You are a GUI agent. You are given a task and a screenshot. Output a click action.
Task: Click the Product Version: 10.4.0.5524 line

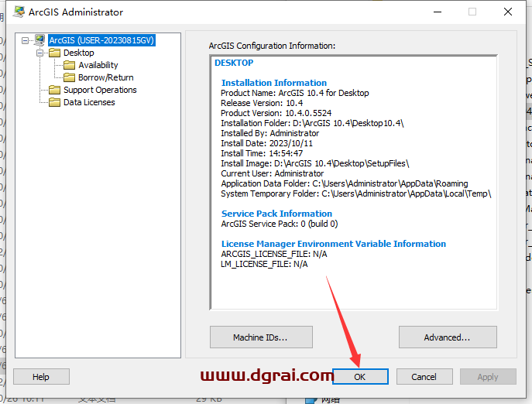pyautogui.click(x=276, y=113)
